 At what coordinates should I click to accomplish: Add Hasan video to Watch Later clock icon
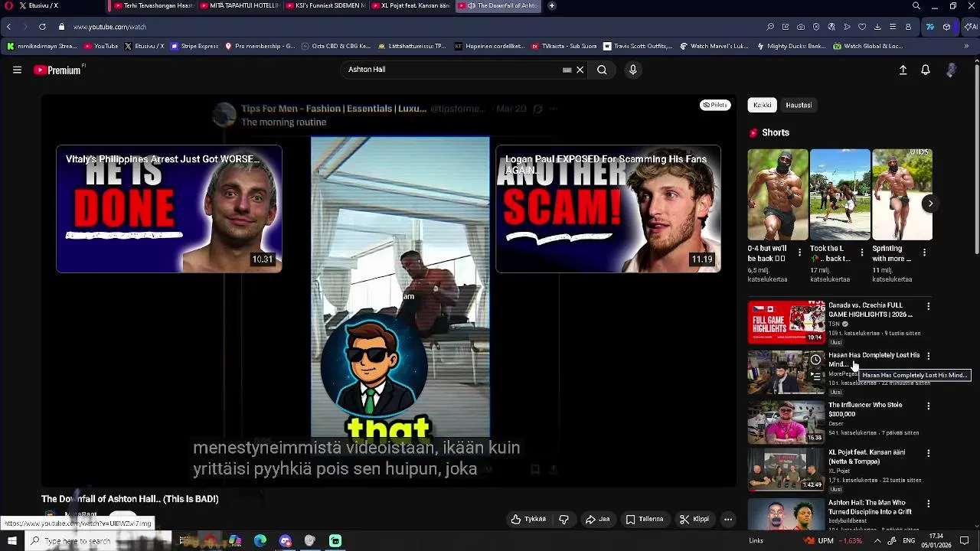click(816, 360)
